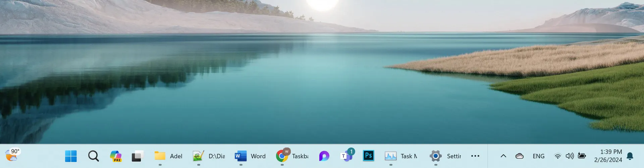
Task: Open OneDrive cloud tray icon
Action: (x=520, y=156)
